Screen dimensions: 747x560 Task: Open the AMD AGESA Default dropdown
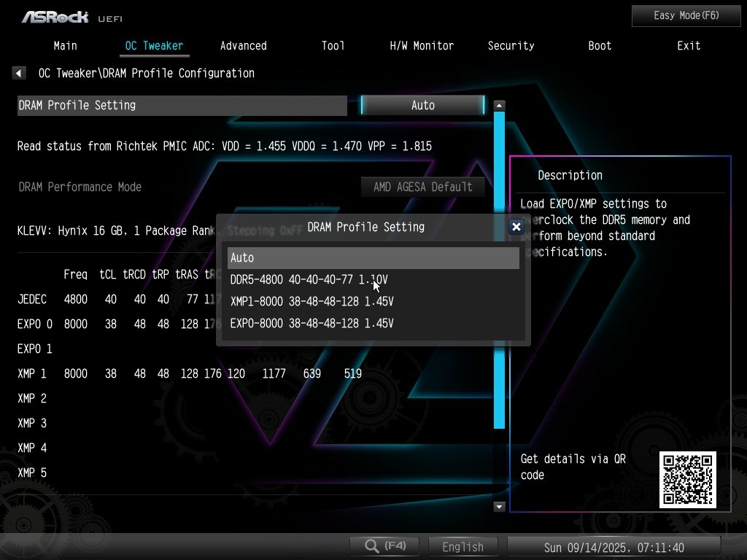click(x=422, y=187)
